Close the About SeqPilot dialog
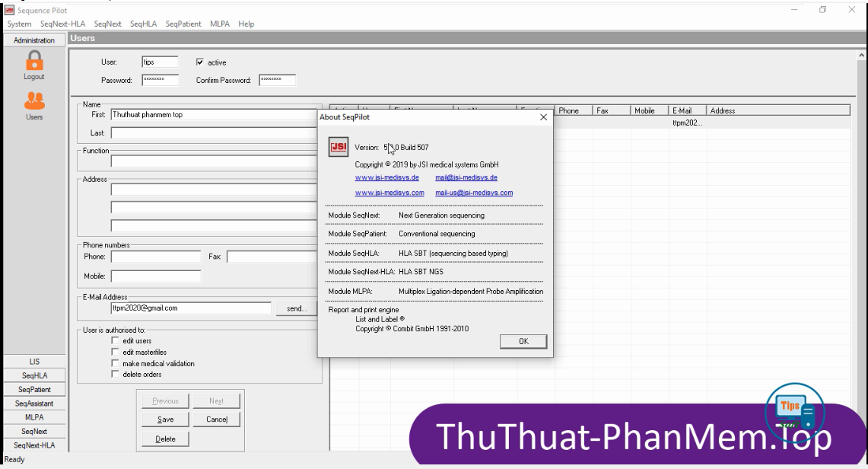This screenshot has height=469, width=868. click(544, 116)
